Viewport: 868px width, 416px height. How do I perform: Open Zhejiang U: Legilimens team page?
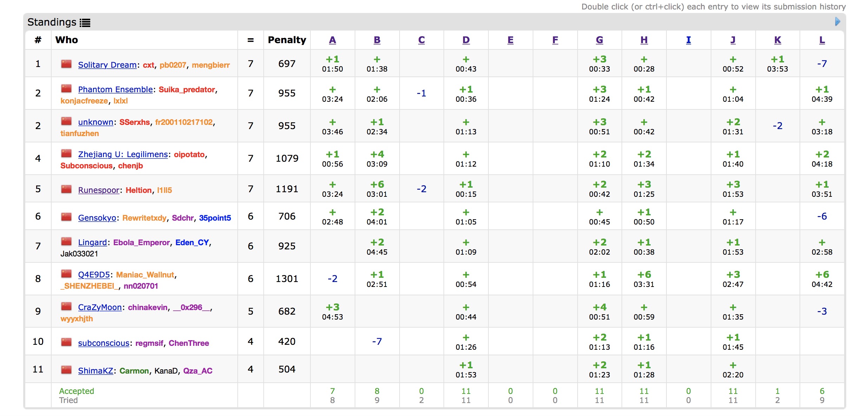[123, 154]
